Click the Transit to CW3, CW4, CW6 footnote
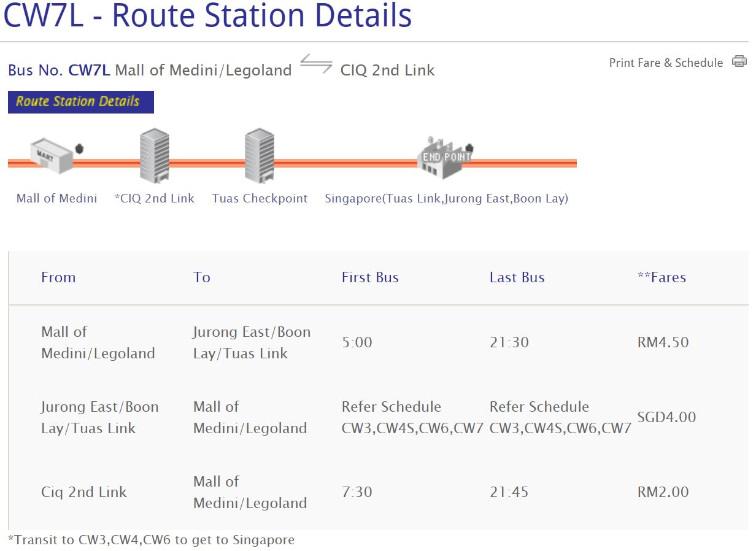The width and height of the screenshot is (756, 551). [x=151, y=540]
